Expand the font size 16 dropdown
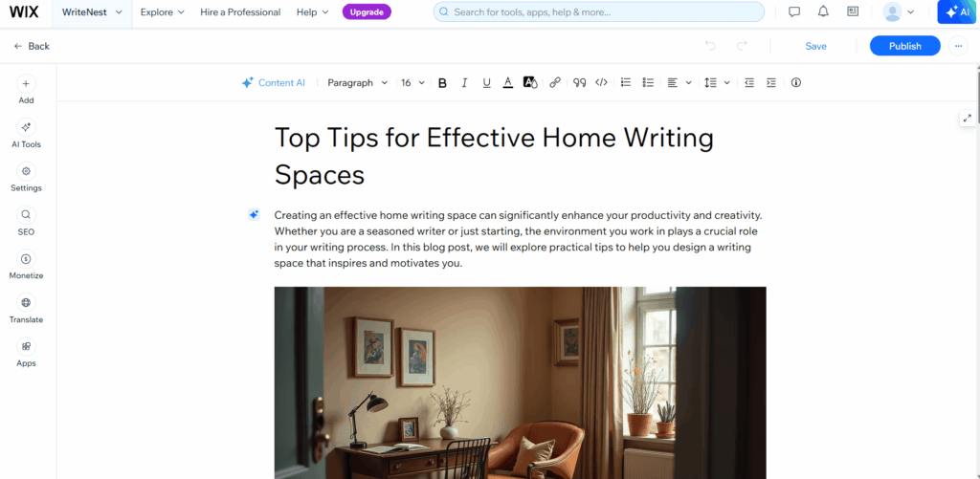This screenshot has height=479, width=980. (x=412, y=82)
